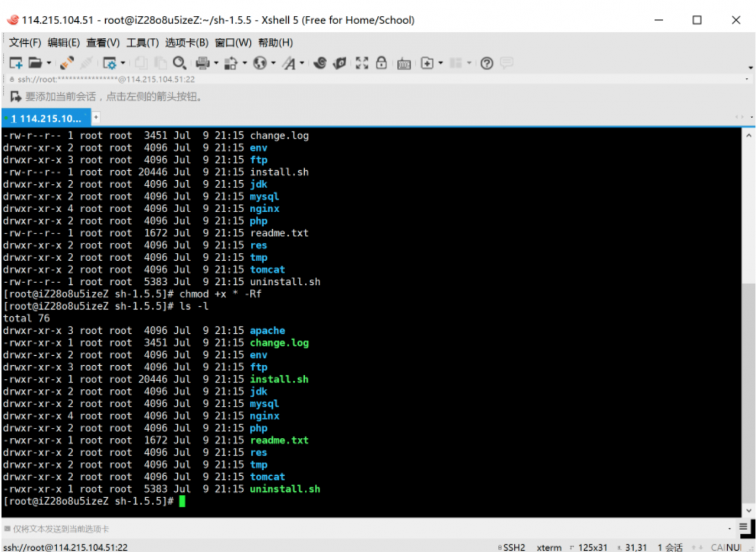The width and height of the screenshot is (756, 552).
Task: Click the terminal vertical scrollbar thumb
Action: (748, 393)
